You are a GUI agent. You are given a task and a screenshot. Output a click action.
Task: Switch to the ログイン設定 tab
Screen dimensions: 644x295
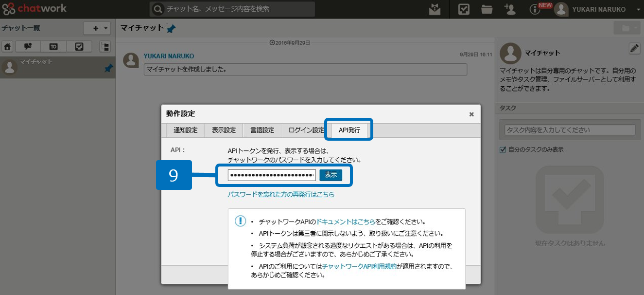click(x=306, y=130)
